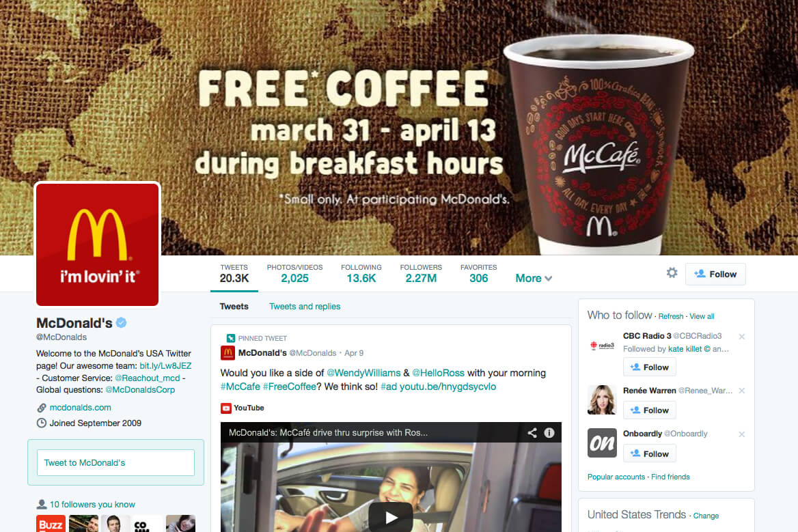
Task: Open the video info icon
Action: point(549,433)
